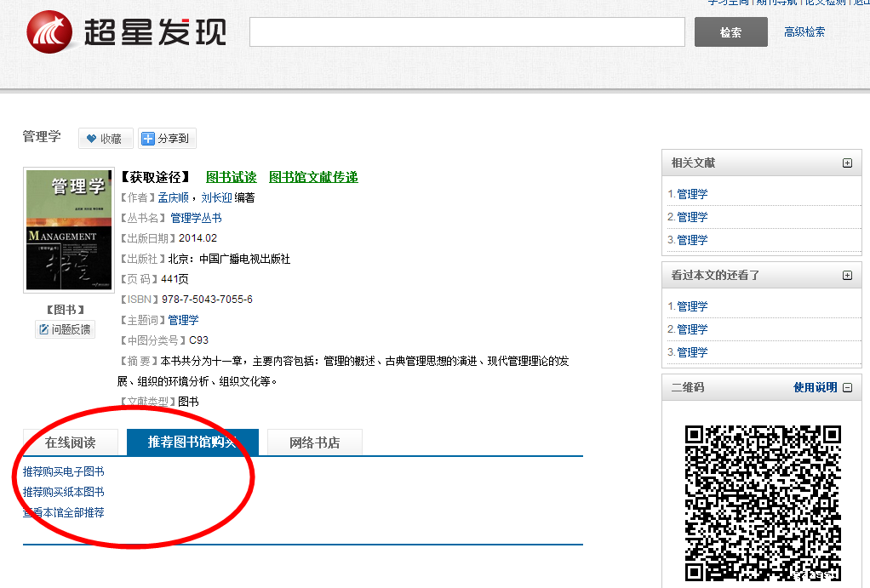Open the 高级检索 advanced search link

point(804,32)
